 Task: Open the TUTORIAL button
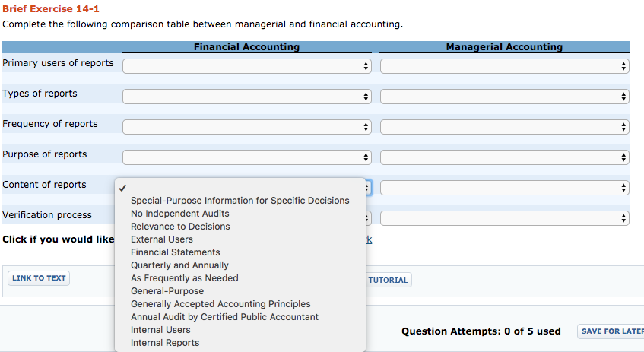388,280
